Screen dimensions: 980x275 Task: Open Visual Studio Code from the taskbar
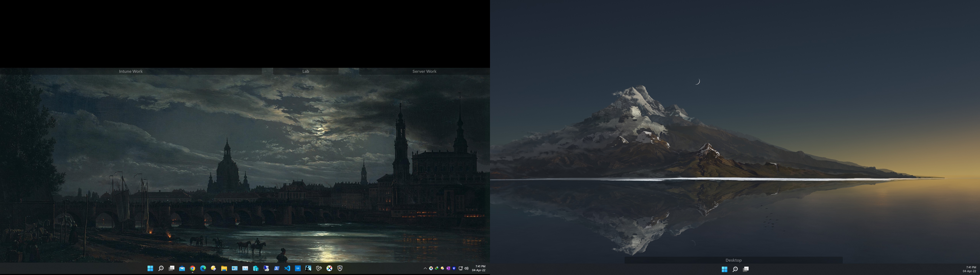[x=287, y=268]
